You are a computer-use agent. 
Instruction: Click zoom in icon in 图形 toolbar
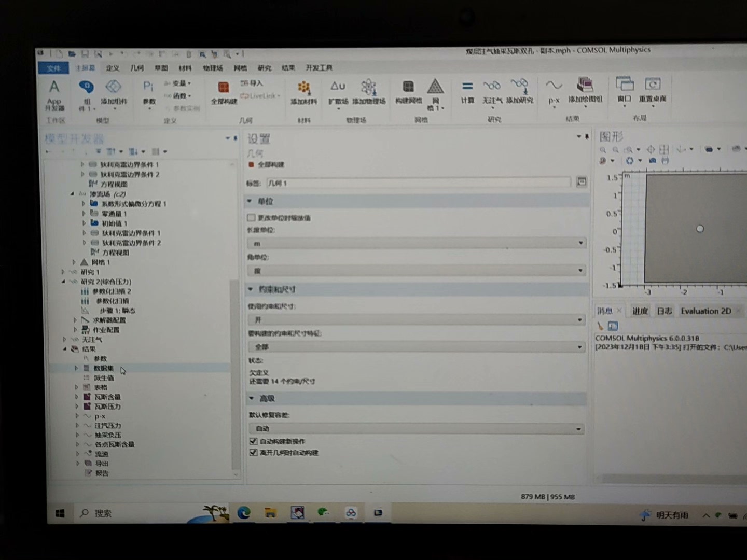(603, 150)
